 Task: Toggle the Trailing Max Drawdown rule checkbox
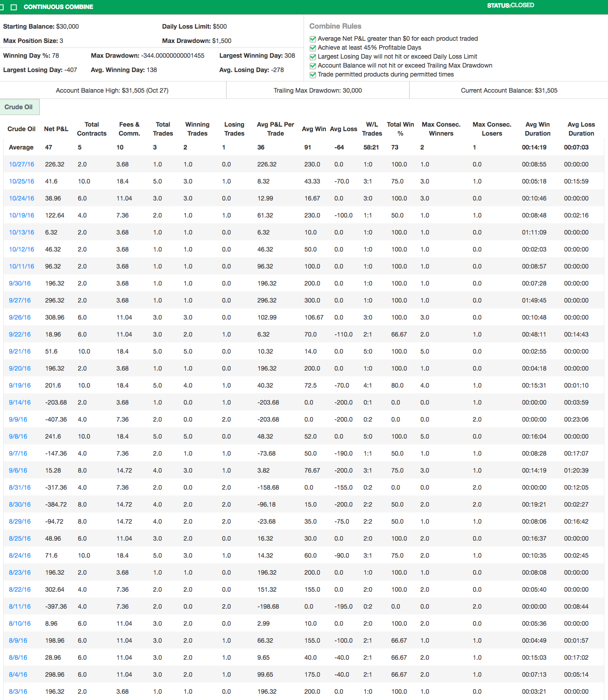313,65
